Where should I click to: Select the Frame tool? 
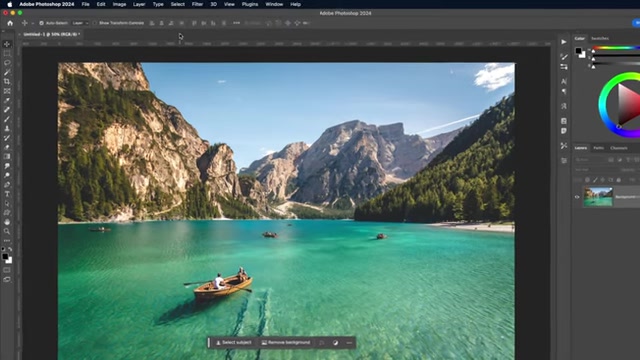[7, 91]
